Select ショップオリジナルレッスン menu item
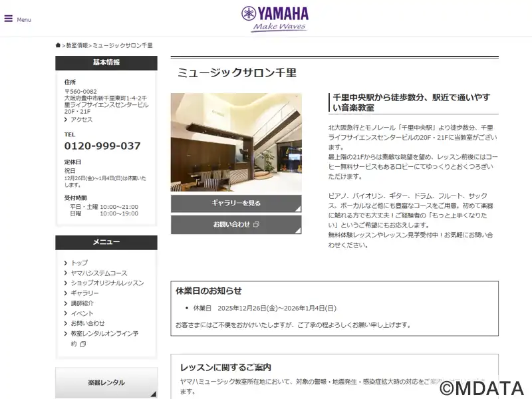 pos(107,283)
